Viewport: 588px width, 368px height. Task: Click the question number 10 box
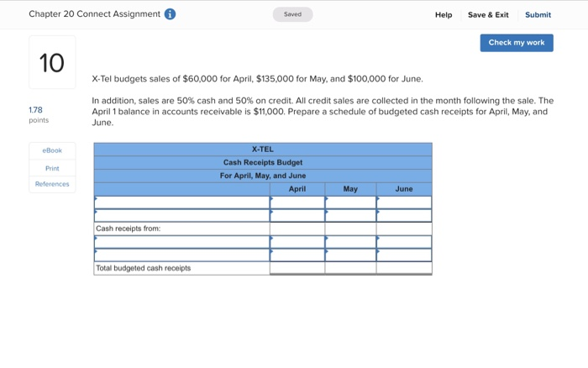coord(52,62)
